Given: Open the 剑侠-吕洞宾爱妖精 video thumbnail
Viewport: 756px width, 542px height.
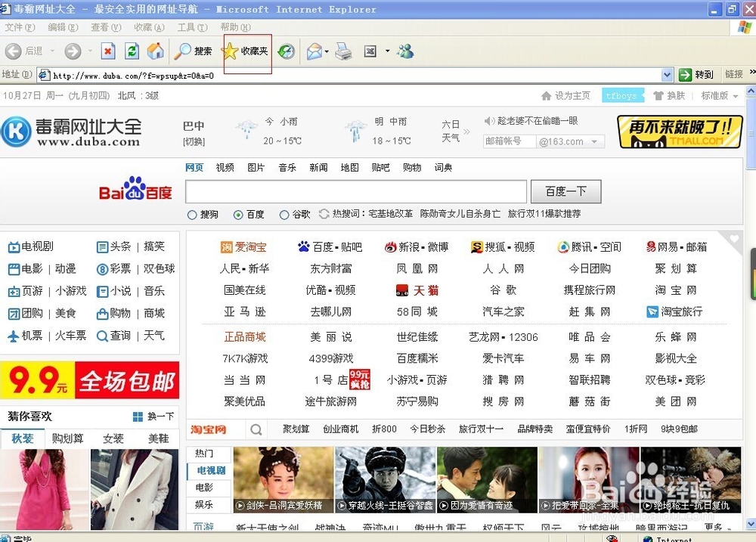Looking at the screenshot, I should [x=283, y=479].
